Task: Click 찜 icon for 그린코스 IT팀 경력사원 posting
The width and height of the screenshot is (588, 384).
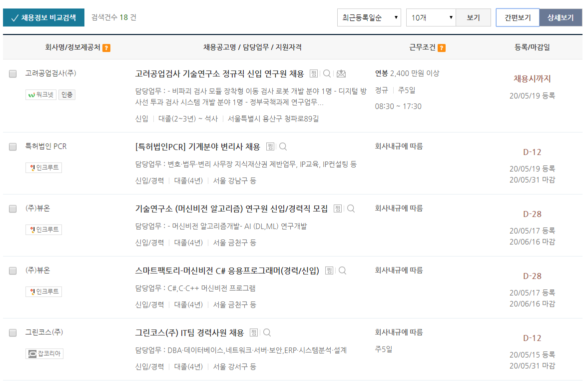Action: point(254,332)
